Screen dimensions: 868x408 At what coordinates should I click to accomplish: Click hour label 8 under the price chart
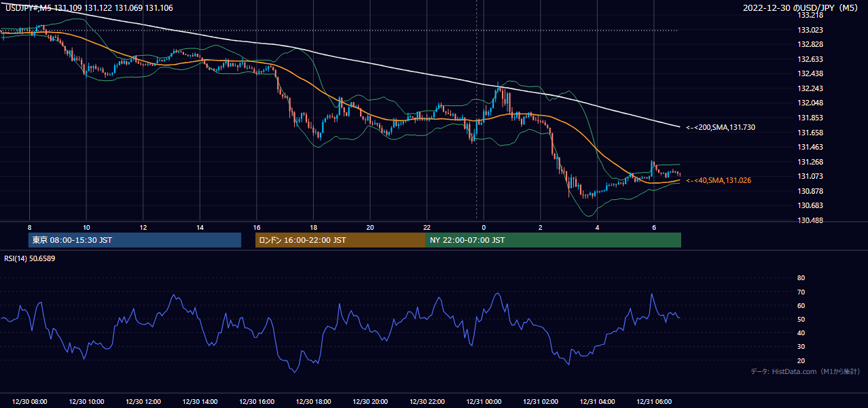coord(29,227)
